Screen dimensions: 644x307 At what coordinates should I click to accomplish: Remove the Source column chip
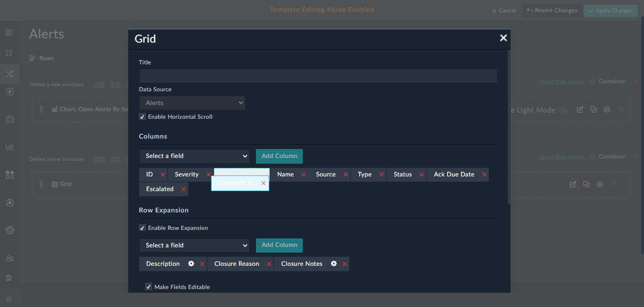click(x=345, y=175)
